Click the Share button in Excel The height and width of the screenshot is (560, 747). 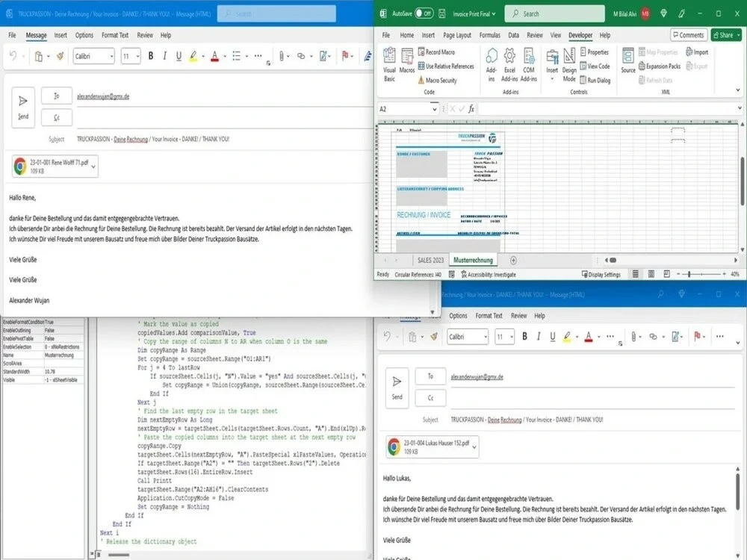(x=723, y=34)
